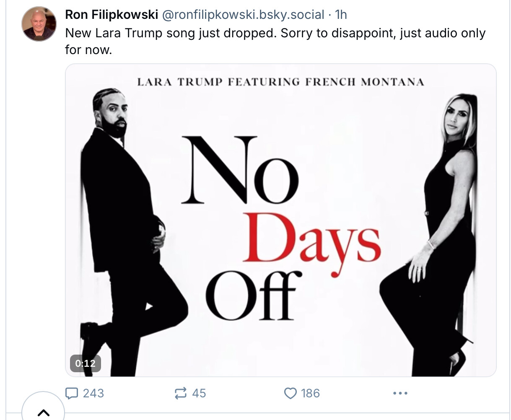The image size is (511, 420).
Task: Open Ron Filipkowski's profile avatar
Action: (x=39, y=24)
